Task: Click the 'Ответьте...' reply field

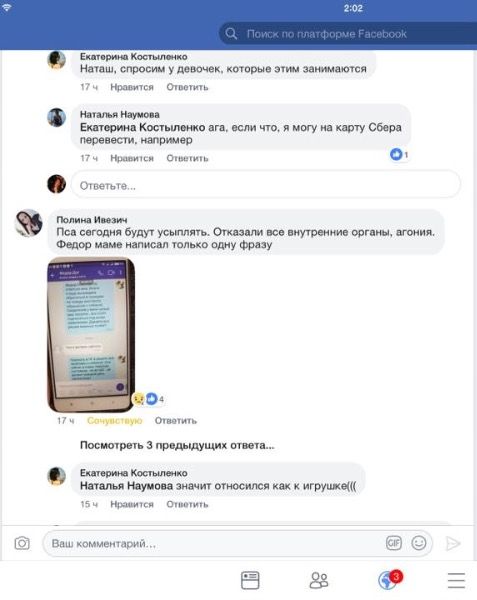Action: click(x=265, y=186)
